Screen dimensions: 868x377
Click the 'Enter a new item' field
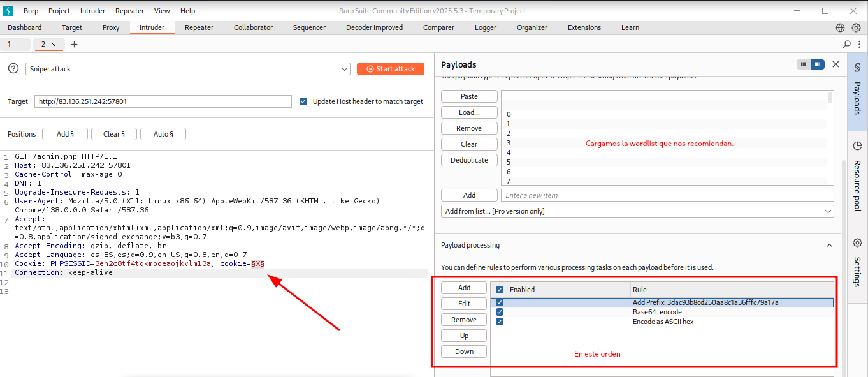(667, 195)
